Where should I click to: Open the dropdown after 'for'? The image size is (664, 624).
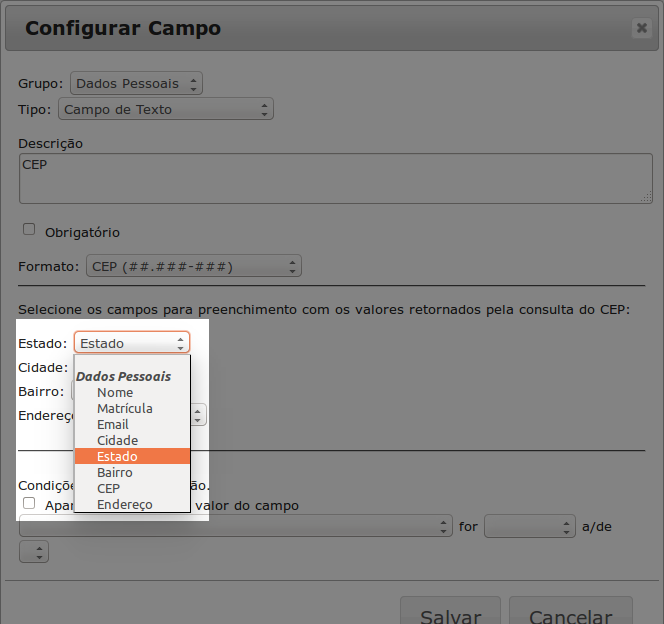click(x=529, y=526)
